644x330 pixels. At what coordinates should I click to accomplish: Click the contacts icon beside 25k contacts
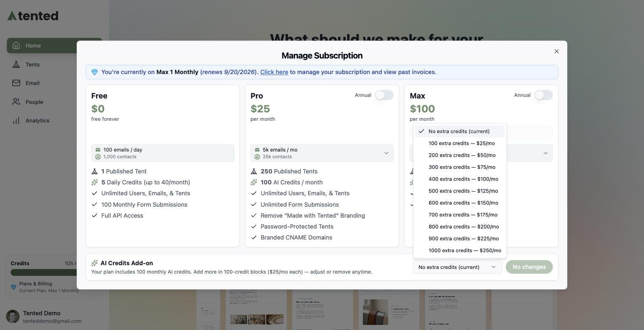(257, 157)
